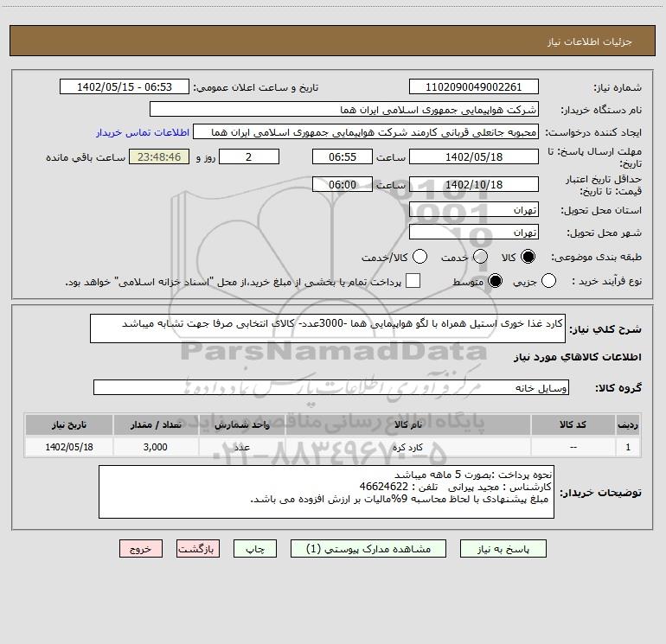Click the delivery city تهران field
Screen dimensions: 666x644
pyautogui.click(x=474, y=233)
